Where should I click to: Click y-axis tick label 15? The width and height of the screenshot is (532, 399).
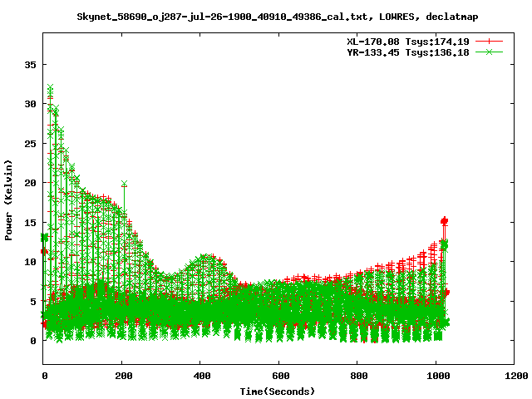30,223
